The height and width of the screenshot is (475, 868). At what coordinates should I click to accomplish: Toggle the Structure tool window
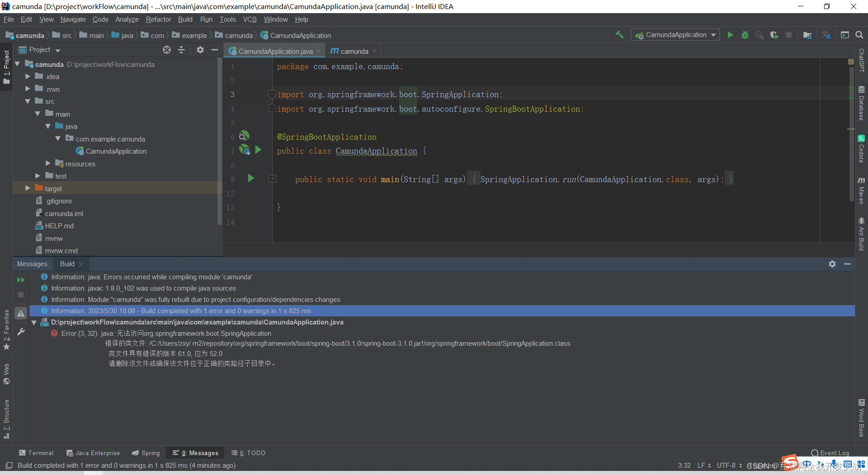pyautogui.click(x=6, y=419)
